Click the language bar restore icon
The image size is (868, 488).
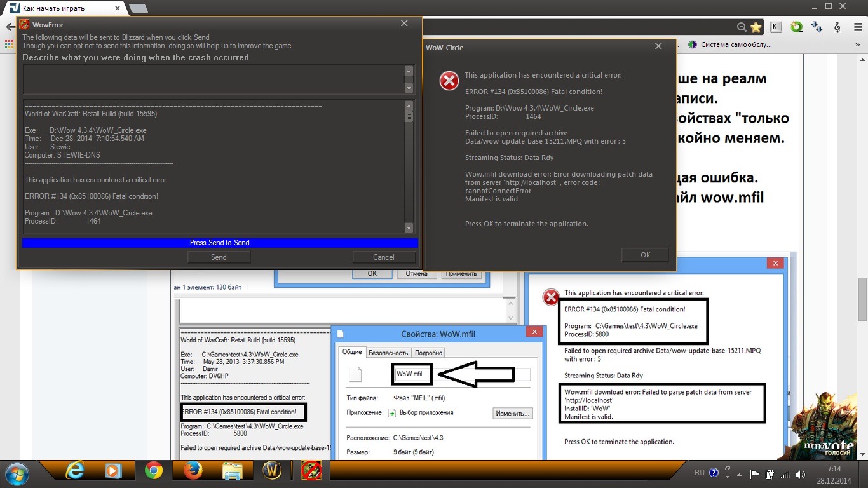[727, 470]
